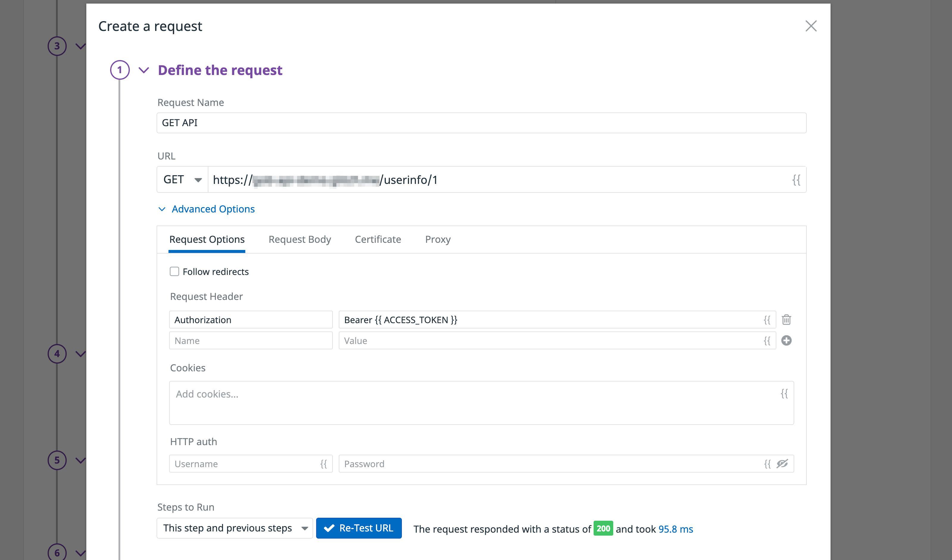Screen dimensions: 952x560
Task: Open the GET method dropdown
Action: 182,179
